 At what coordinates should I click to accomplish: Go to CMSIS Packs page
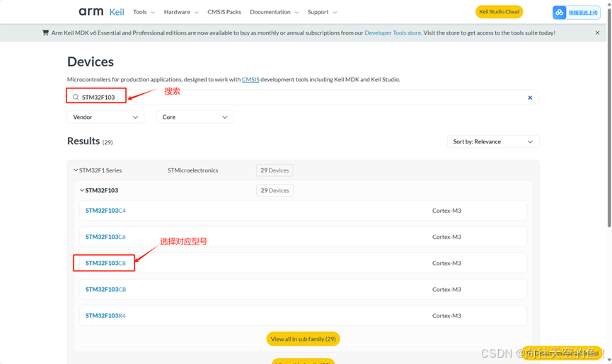point(224,12)
